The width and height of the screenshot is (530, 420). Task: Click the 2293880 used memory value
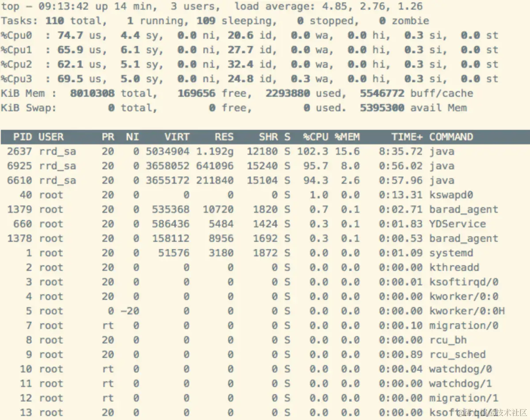tap(288, 94)
